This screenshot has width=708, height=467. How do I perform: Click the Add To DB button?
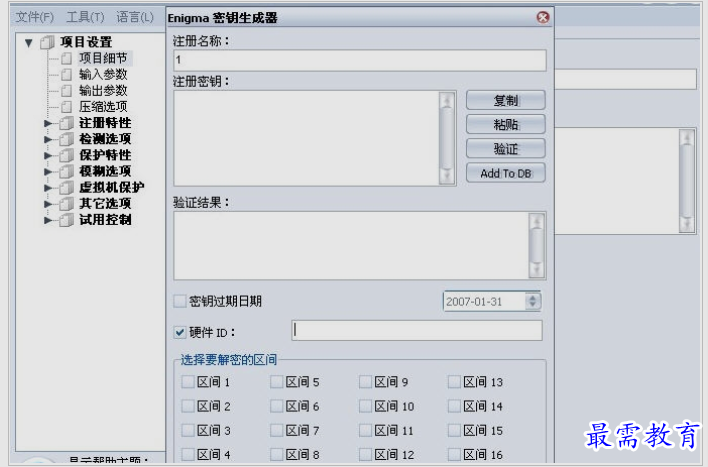click(506, 173)
